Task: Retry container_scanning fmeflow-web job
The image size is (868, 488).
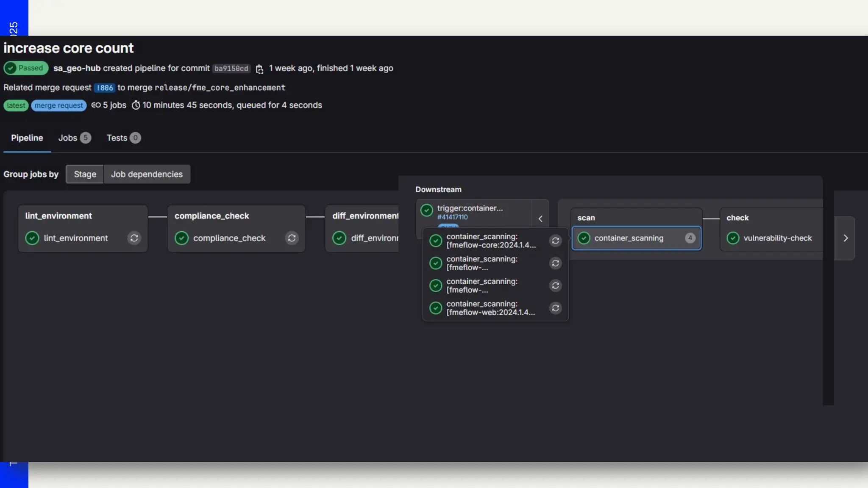Action: coord(555,308)
